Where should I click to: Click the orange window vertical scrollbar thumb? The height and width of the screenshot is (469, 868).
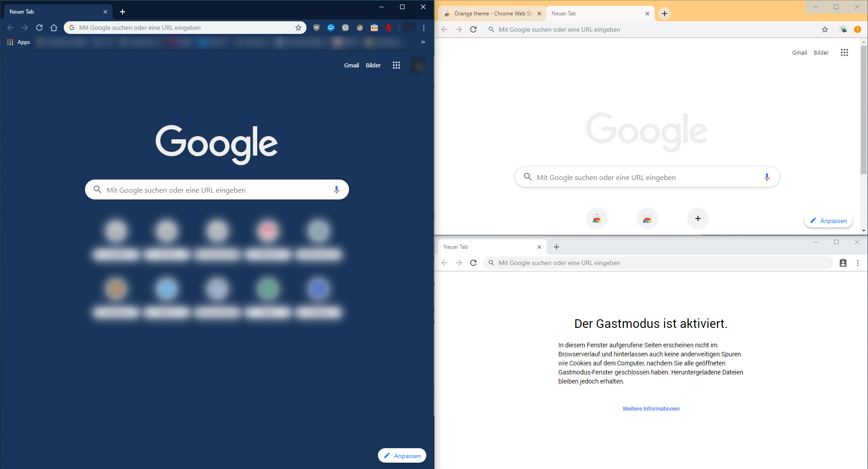[x=863, y=110]
